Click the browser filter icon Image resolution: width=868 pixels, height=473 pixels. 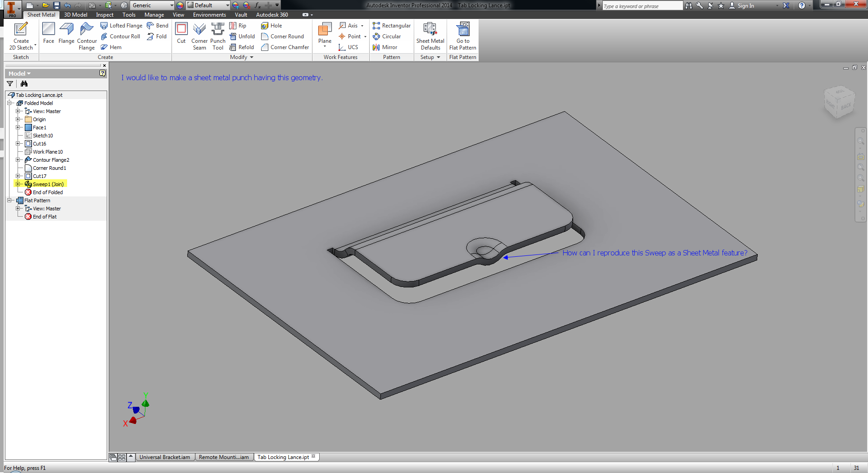10,84
